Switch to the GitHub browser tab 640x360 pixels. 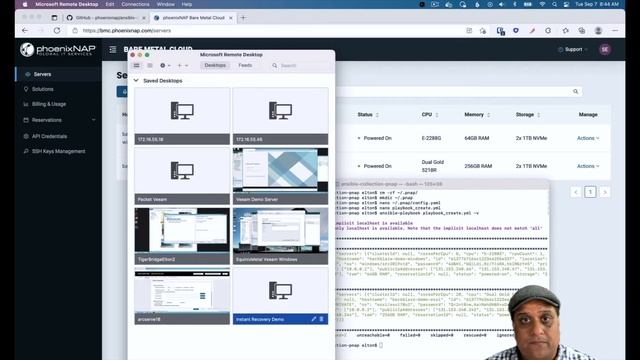106,18
